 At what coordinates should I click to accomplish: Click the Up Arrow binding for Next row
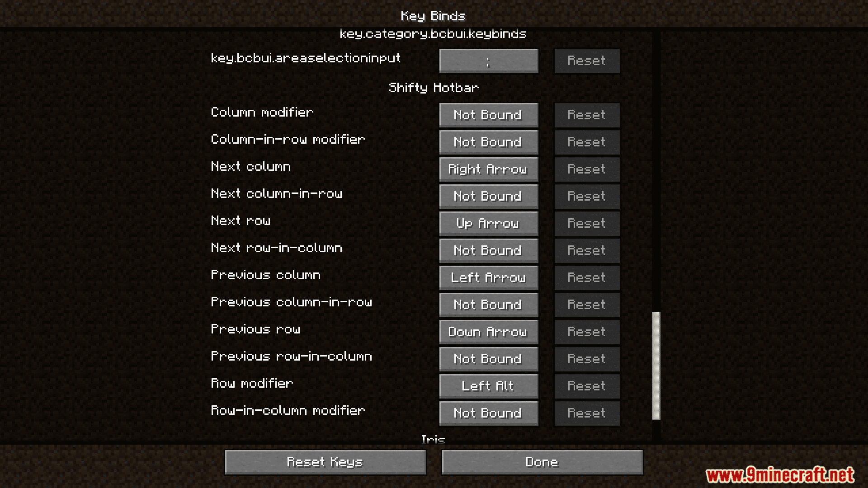click(x=488, y=223)
